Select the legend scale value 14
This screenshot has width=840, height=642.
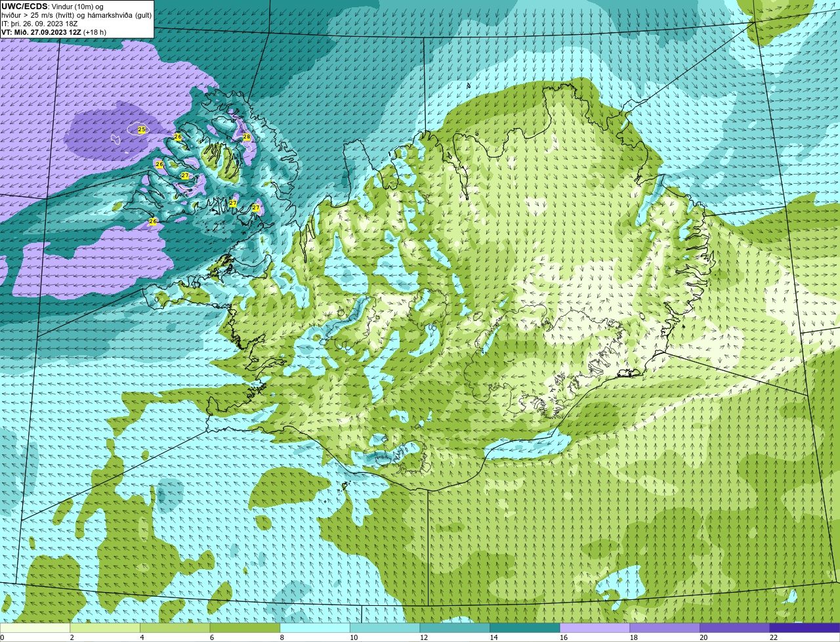click(x=493, y=637)
